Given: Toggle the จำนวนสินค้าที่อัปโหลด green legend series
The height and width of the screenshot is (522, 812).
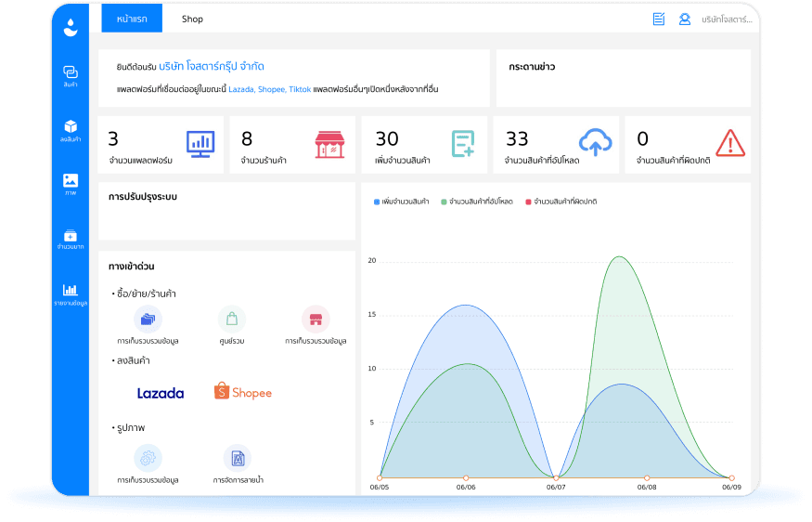Looking at the screenshot, I should [476, 202].
